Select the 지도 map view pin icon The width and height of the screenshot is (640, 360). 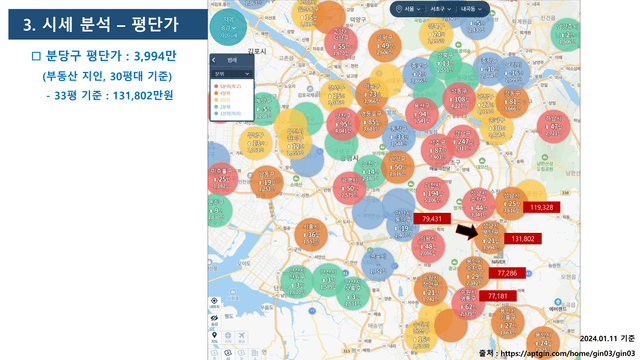(214, 337)
